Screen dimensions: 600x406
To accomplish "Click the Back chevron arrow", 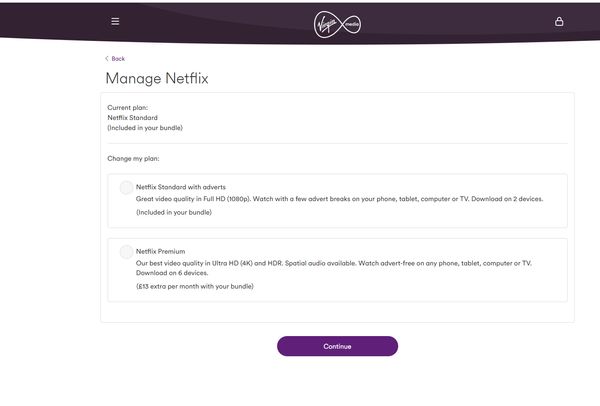I will pyautogui.click(x=107, y=59).
